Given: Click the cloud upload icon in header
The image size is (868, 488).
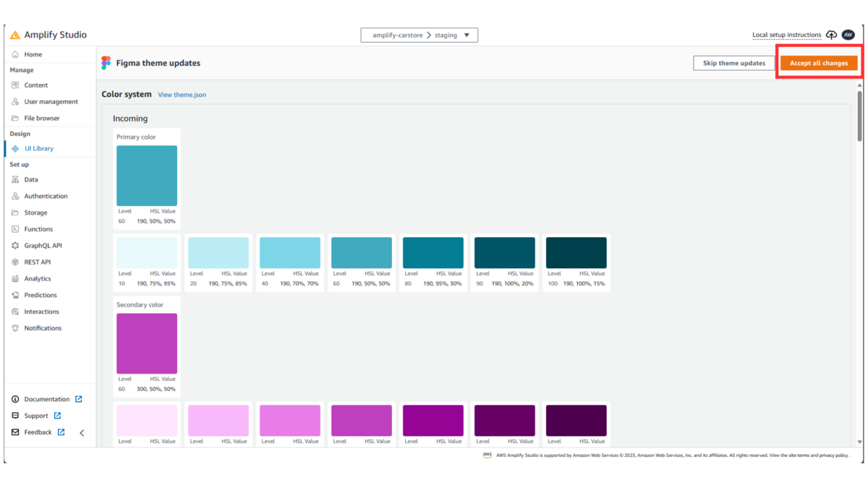Looking at the screenshot, I should pos(831,35).
